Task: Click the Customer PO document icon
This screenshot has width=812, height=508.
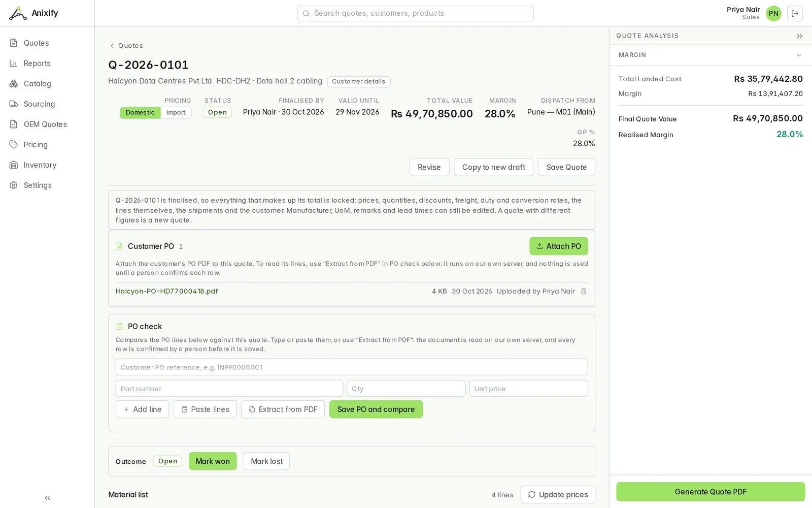Action: 120,246
